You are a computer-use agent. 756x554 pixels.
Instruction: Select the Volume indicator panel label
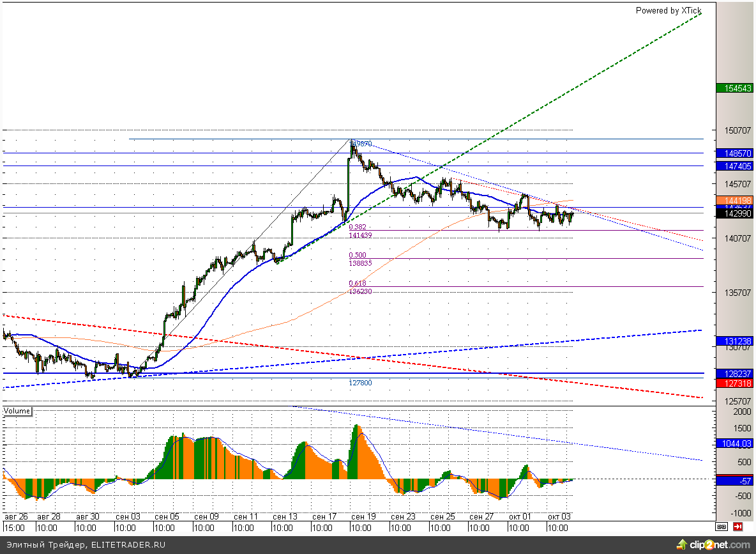(17, 411)
